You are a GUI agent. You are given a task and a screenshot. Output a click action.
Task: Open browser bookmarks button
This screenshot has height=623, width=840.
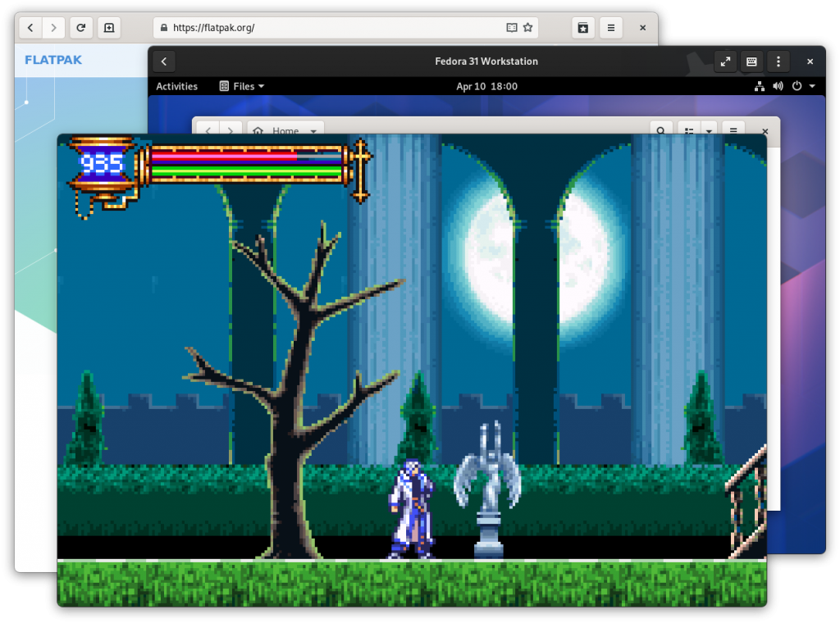click(583, 28)
